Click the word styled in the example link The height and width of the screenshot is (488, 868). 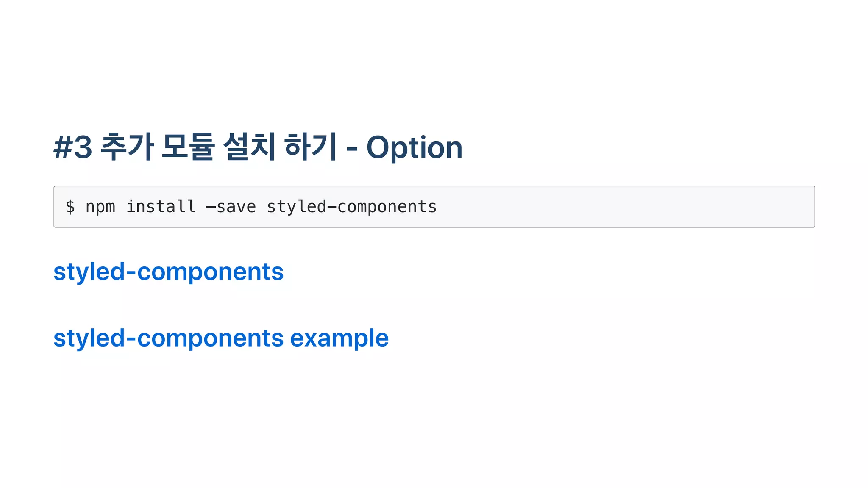point(89,338)
